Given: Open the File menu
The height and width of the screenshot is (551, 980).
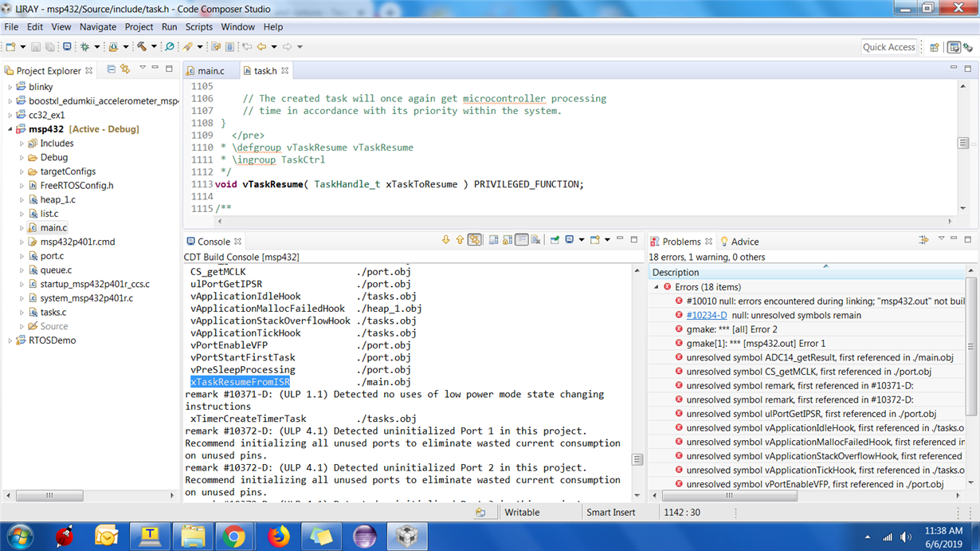Looking at the screenshot, I should (x=11, y=26).
